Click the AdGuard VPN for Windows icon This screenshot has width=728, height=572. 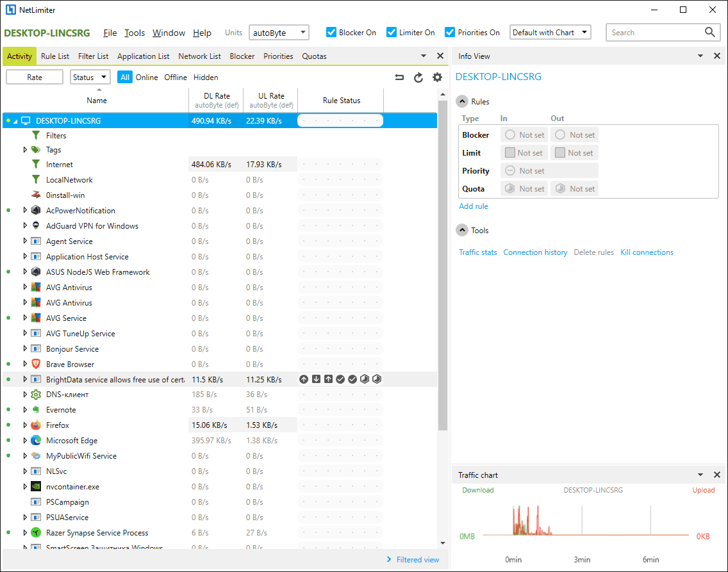[x=36, y=225]
